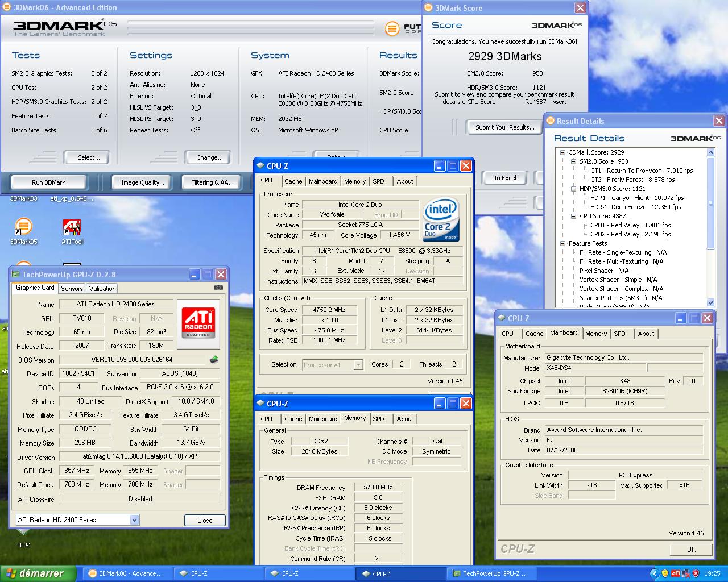Collapse the 3DMark Score: 2929 tree node

[563, 152]
